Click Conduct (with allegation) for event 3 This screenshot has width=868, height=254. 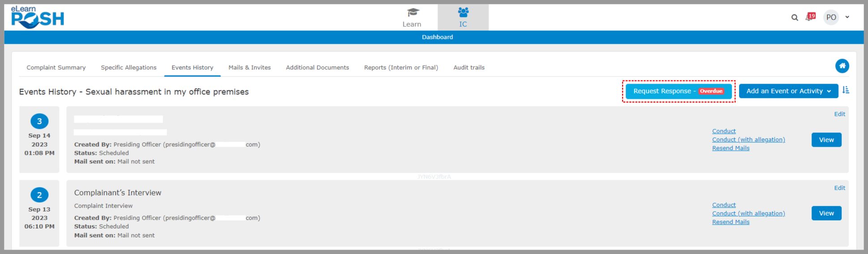pos(748,140)
